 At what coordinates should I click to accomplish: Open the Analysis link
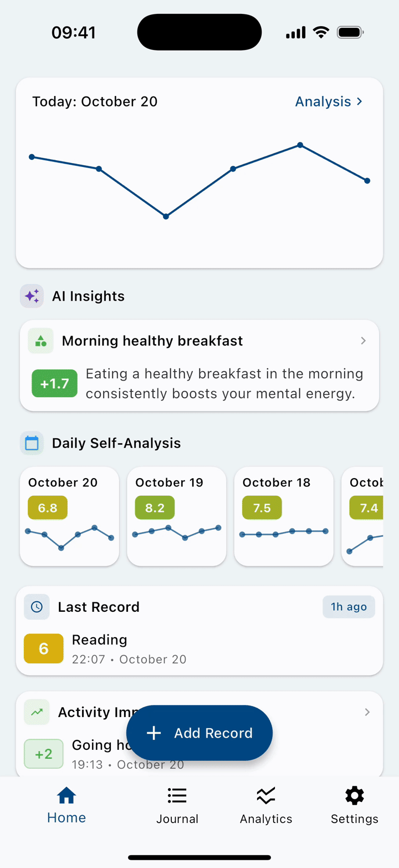pos(323,101)
